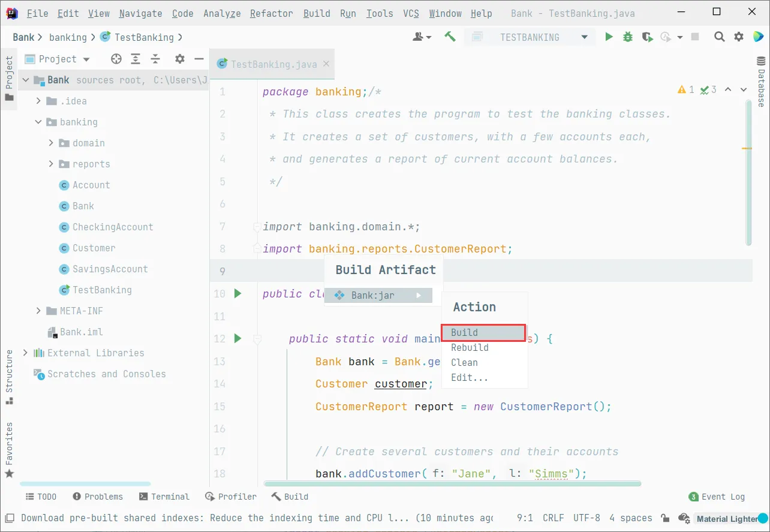
Task: Open the Problems tool window
Action: tap(98, 497)
